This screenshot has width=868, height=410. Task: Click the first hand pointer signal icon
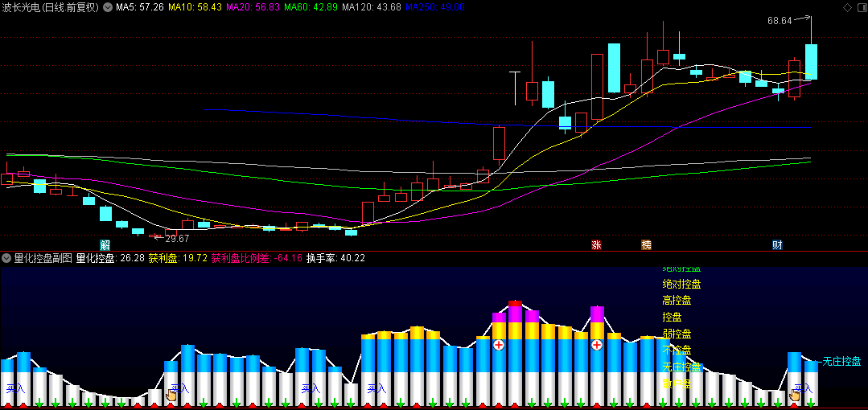click(x=171, y=395)
